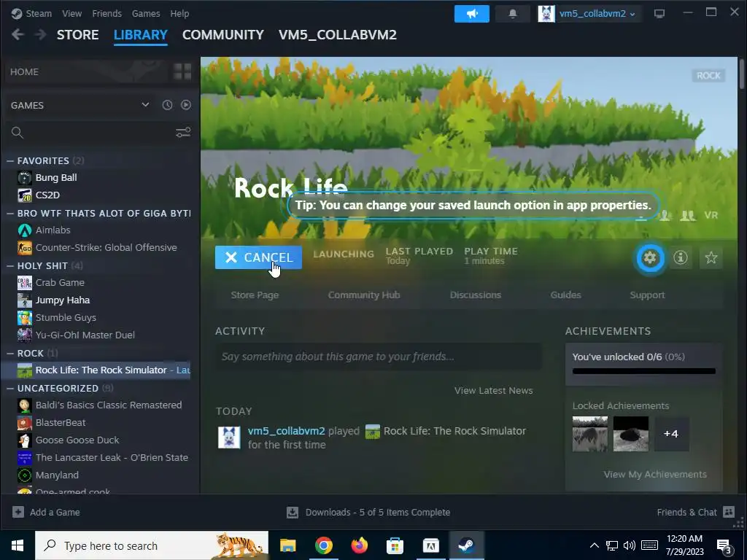The height and width of the screenshot is (560, 747).
Task: Click the first locked achievement thumbnail
Action: tap(589, 434)
